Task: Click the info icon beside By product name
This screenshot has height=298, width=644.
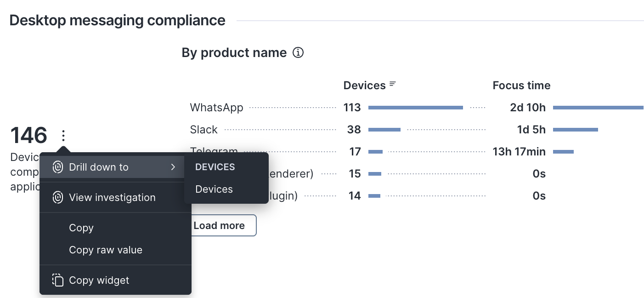Action: (x=298, y=53)
